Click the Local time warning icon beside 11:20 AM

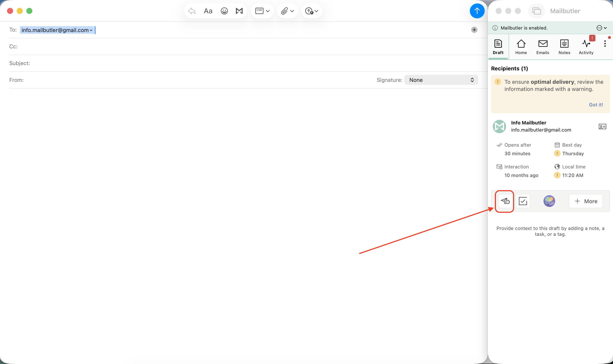tap(557, 175)
